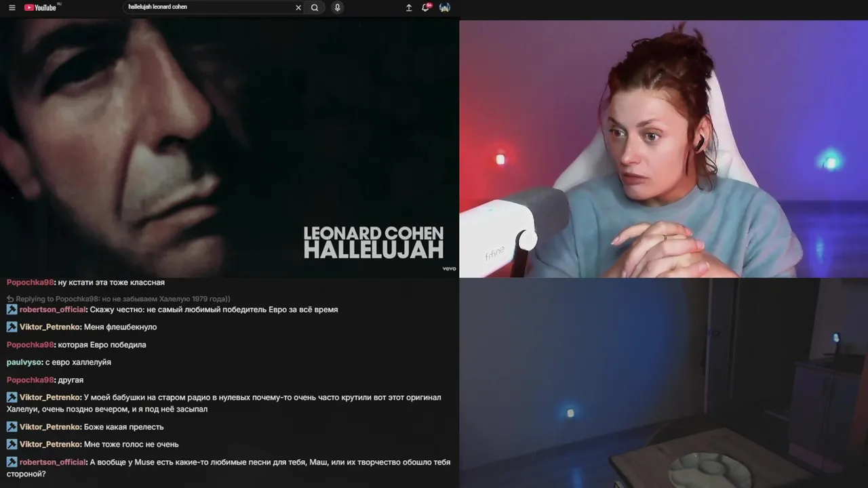
Task: Click moderator badge beside first robertson_official message
Action: click(12, 309)
